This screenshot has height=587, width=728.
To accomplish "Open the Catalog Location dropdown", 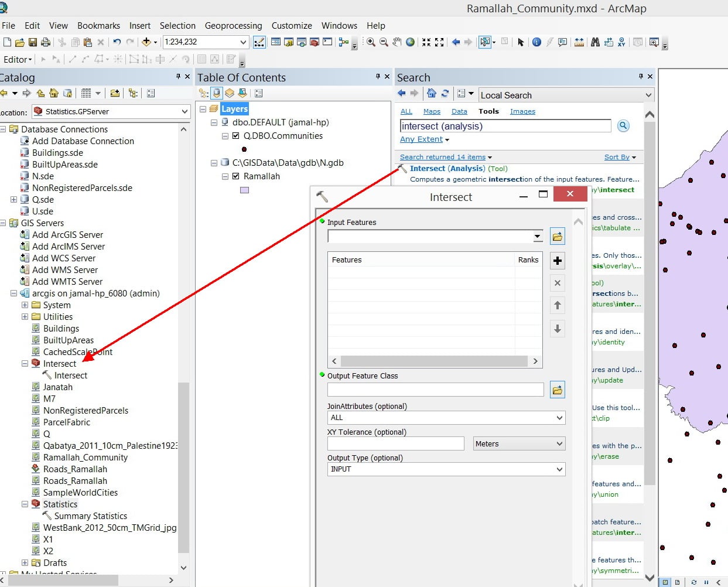I will [184, 111].
